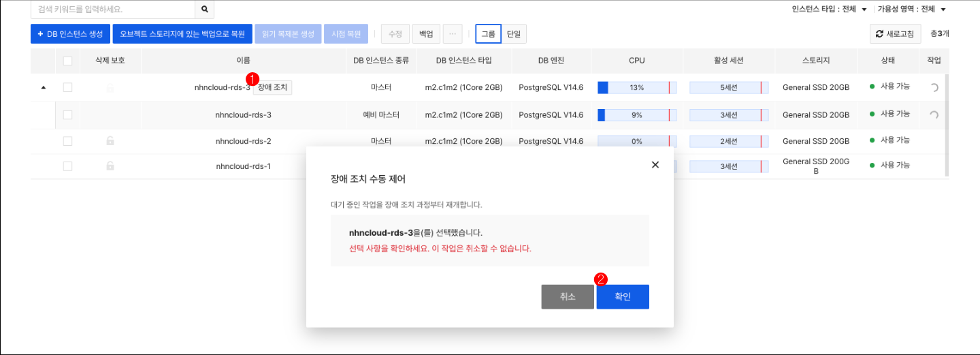
Task: Click the DB 엔진 column header
Action: (x=551, y=61)
